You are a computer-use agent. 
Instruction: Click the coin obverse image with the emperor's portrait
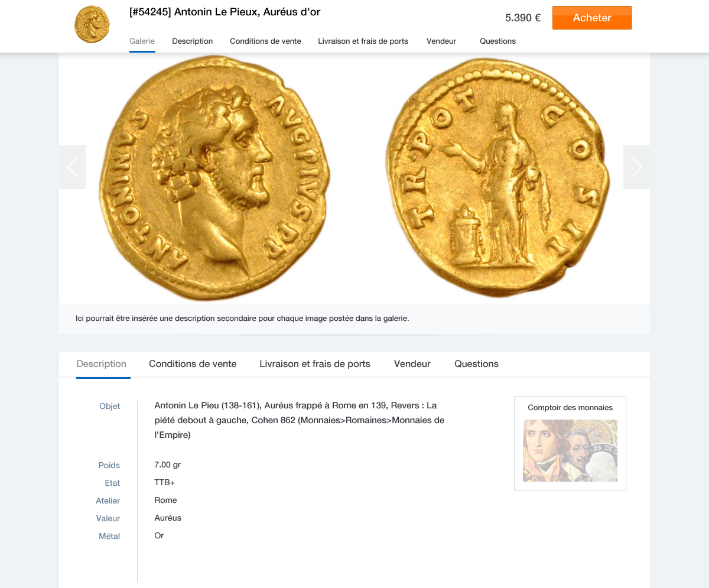click(214, 178)
